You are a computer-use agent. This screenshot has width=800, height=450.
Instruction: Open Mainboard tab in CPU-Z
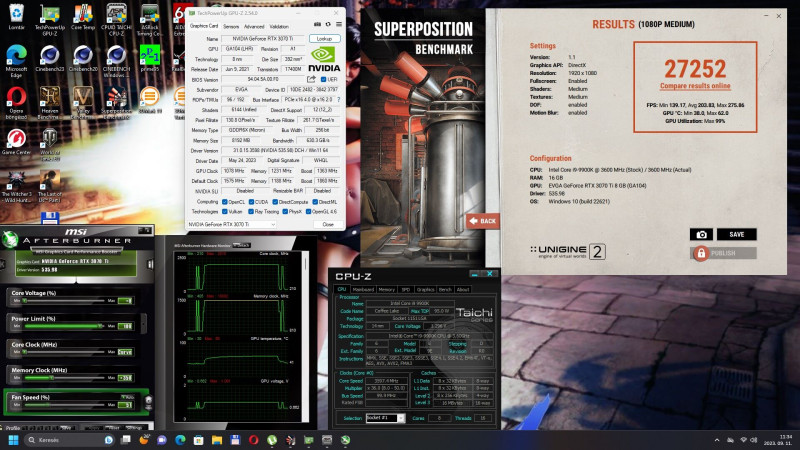pyautogui.click(x=363, y=289)
